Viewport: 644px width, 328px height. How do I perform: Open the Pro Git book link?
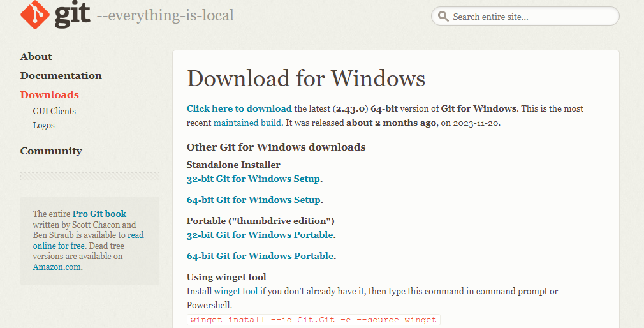(99, 214)
